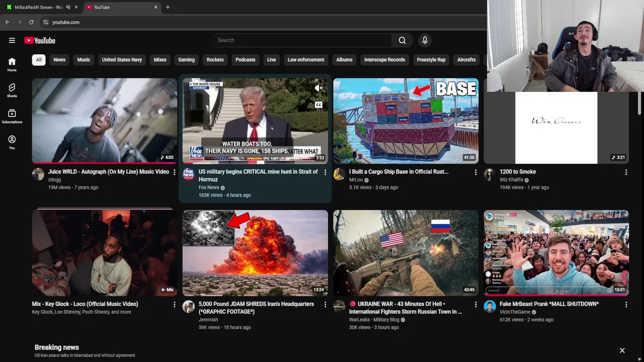Select the Law enforcement filter chip
Image resolution: width=644 pixels, height=362 pixels.
click(x=306, y=60)
